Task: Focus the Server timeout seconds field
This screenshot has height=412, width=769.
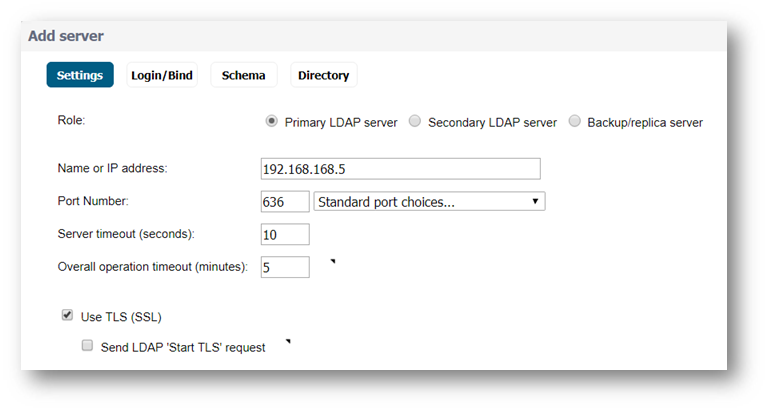Action: [x=285, y=235]
